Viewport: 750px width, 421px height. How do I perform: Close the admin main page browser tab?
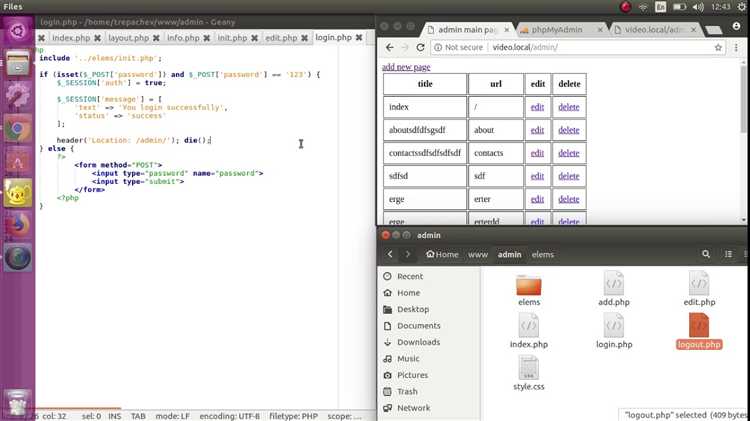507,30
